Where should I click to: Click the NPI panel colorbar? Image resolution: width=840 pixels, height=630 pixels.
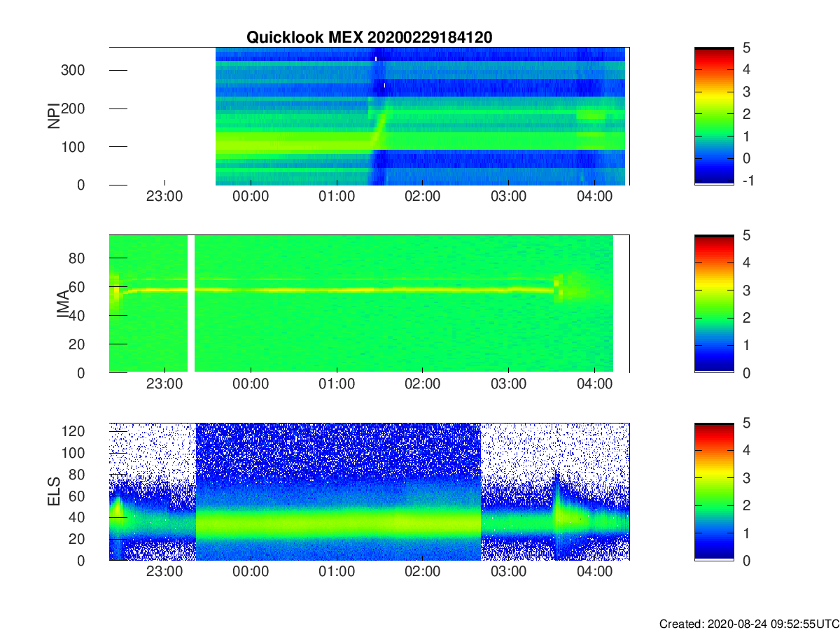(x=714, y=116)
